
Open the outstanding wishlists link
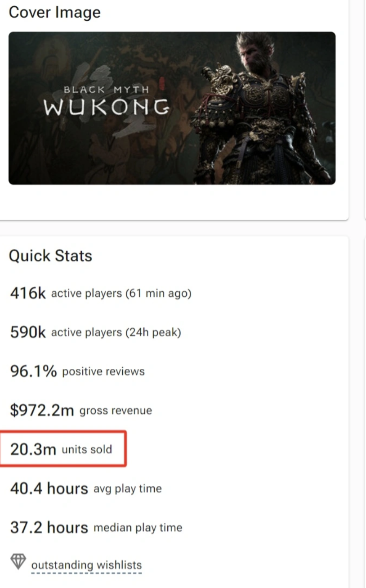pos(86,565)
